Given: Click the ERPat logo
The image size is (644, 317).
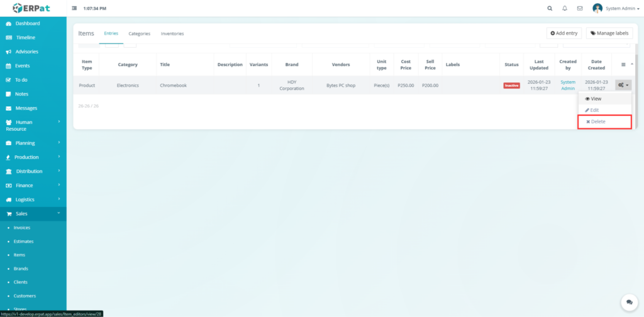Looking at the screenshot, I should coord(33,8).
